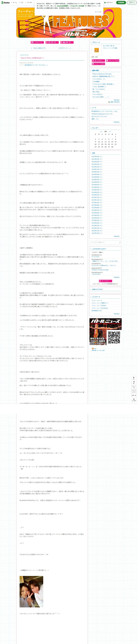
Task: Open theme 松コラムデラックス ( 24 )
Action: click(x=99, y=116)
